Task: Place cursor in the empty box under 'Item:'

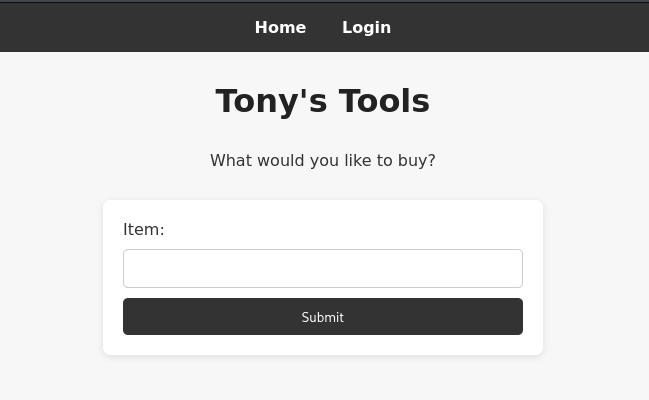Action: [x=322, y=268]
